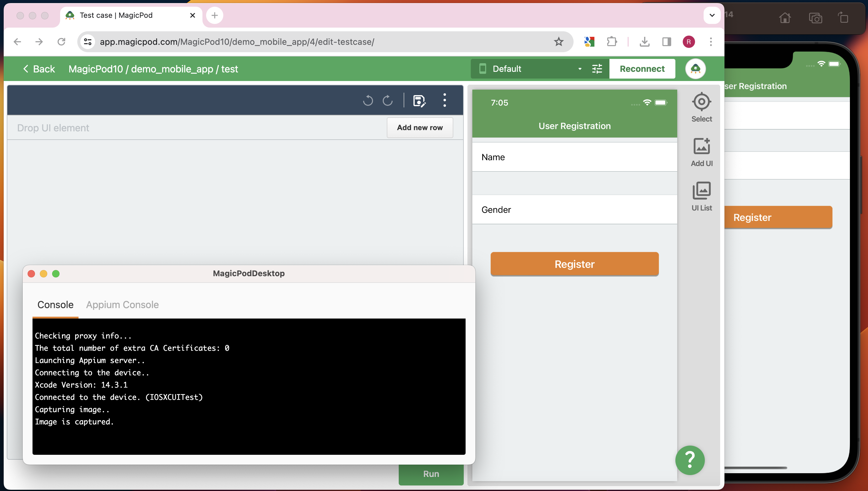Click Simulator screenshot camera icon
Image resolution: width=868 pixels, height=491 pixels.
815,17
